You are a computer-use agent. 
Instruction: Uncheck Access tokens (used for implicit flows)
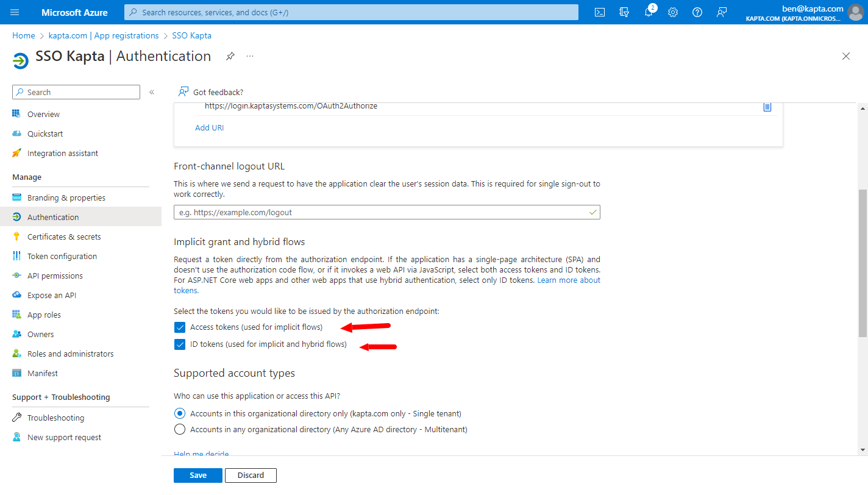click(180, 327)
